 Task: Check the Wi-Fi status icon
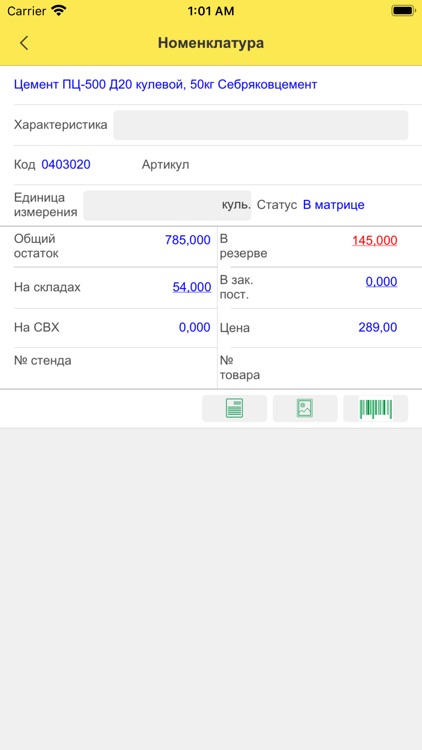pyautogui.click(x=59, y=11)
